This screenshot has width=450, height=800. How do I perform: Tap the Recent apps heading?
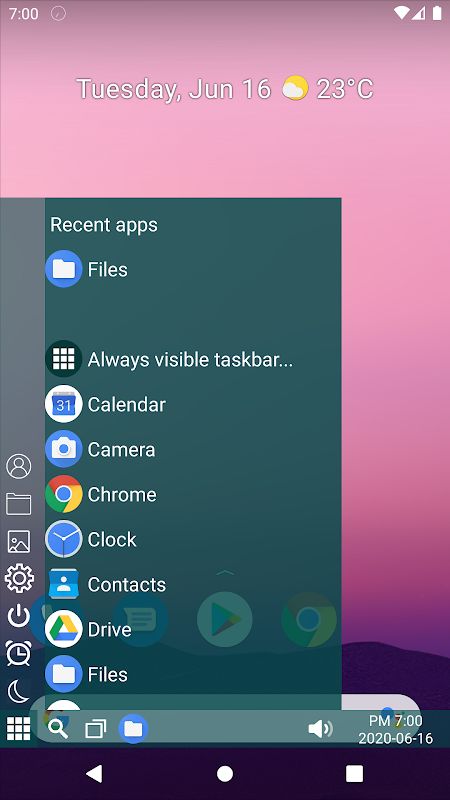click(x=104, y=224)
